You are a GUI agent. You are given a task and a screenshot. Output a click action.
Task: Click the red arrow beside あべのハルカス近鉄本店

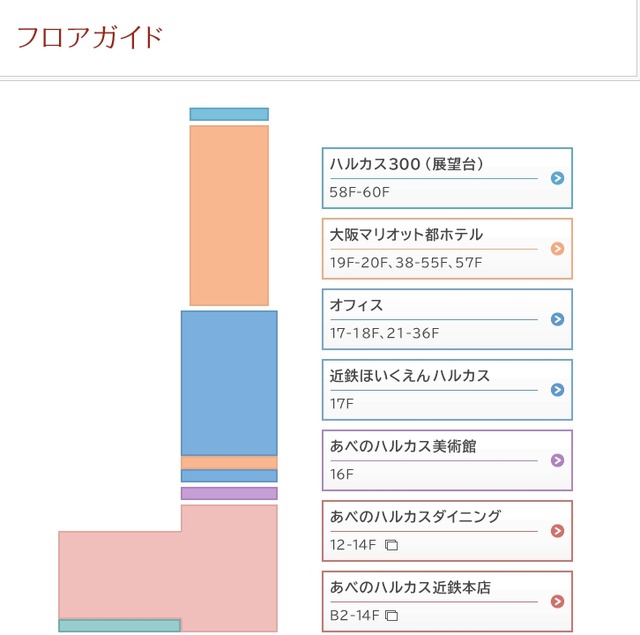click(557, 602)
